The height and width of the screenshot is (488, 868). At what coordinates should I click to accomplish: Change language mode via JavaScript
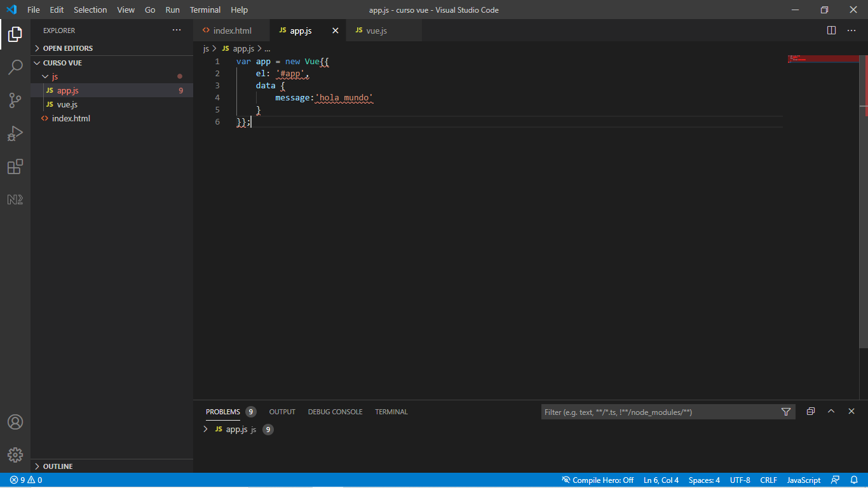click(804, 480)
